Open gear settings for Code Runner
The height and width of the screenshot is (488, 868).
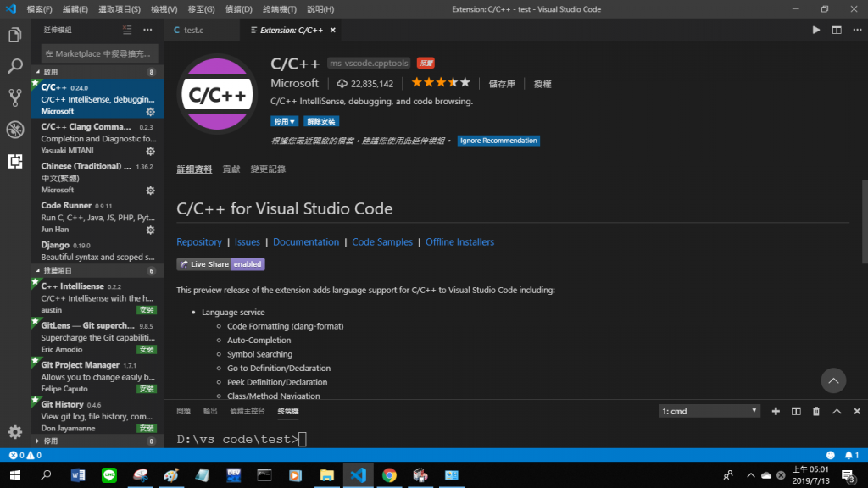tap(151, 230)
